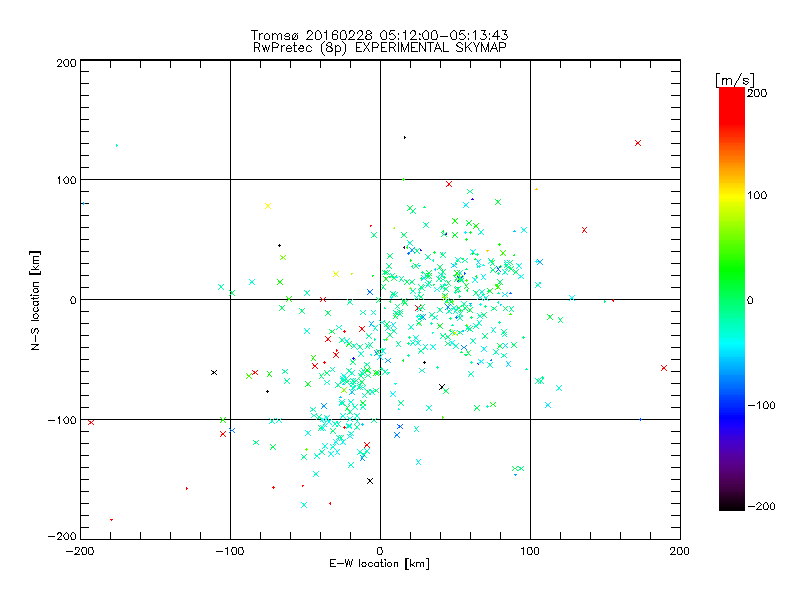Click the x-axis tick label '0'

tap(380, 551)
